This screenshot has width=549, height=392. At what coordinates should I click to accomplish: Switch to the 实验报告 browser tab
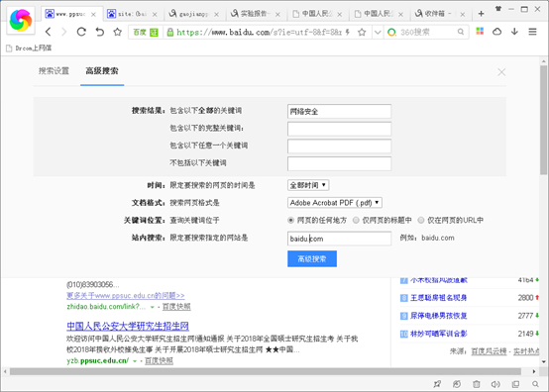coord(256,14)
